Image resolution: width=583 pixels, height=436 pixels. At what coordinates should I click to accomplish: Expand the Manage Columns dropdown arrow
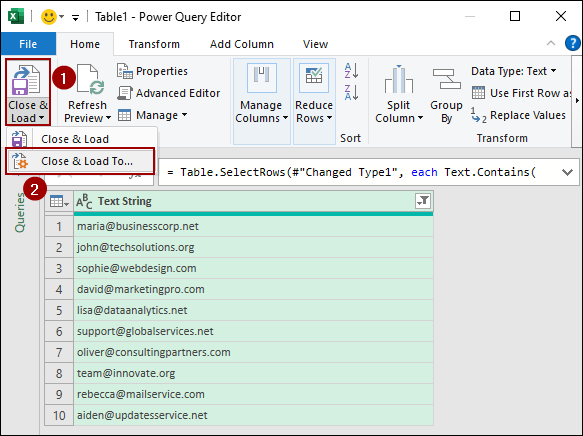[285, 118]
